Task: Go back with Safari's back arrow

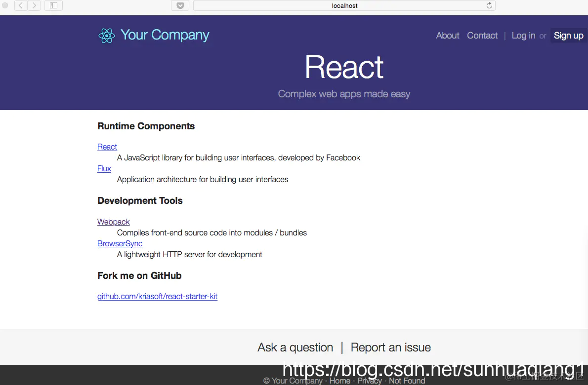Action: click(x=21, y=5)
